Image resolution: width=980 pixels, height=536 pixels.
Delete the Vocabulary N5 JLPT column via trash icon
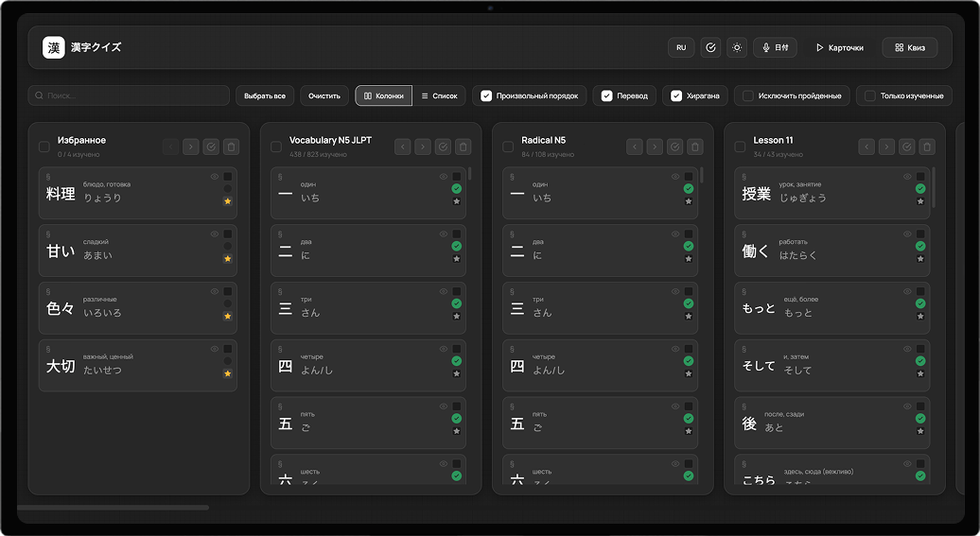tap(463, 147)
